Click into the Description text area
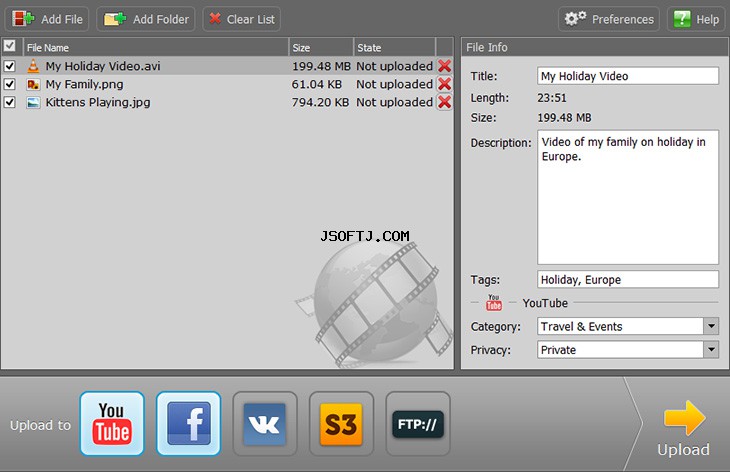The image size is (730, 472). coord(628,197)
